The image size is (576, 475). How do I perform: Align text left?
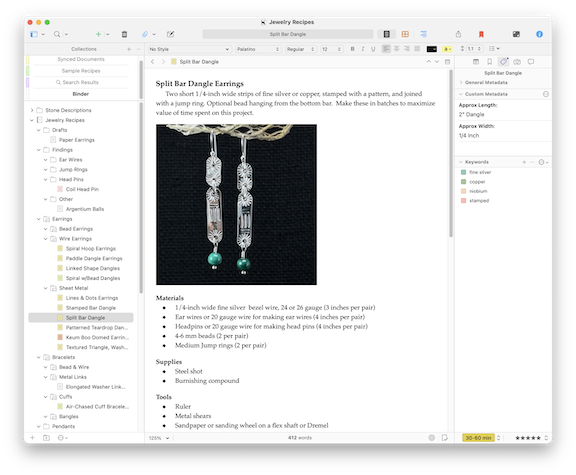tap(386, 49)
